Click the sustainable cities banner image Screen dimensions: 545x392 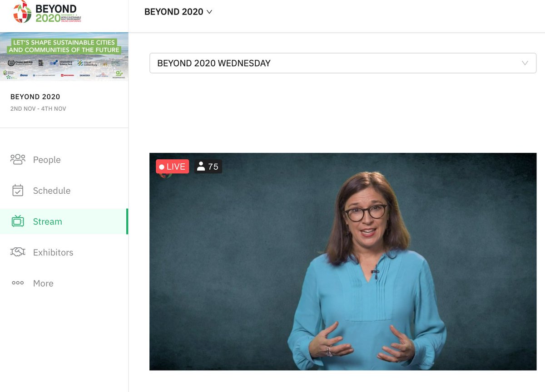(x=64, y=56)
